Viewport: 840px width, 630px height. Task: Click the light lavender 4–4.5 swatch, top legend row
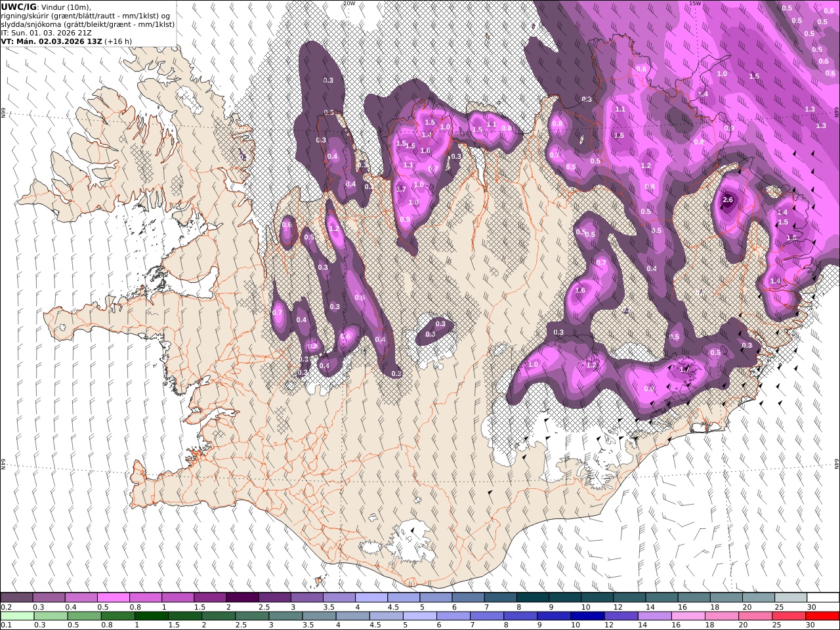(371, 597)
